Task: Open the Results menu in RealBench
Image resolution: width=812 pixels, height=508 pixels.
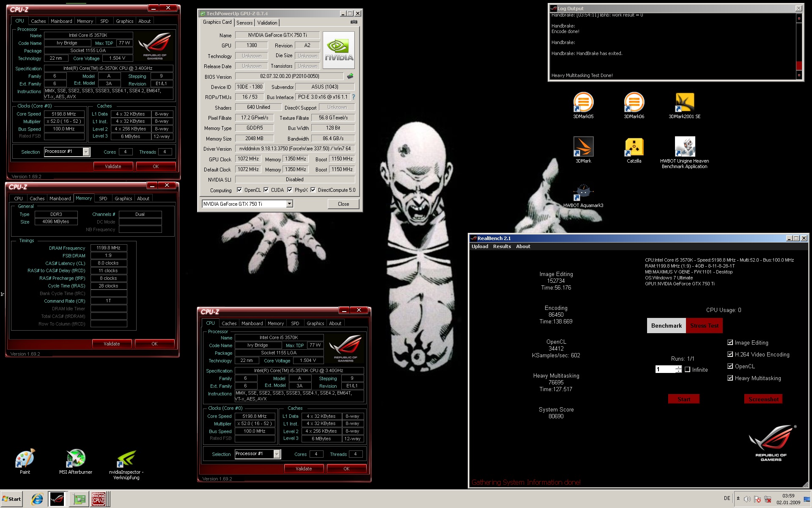Action: pos(502,246)
